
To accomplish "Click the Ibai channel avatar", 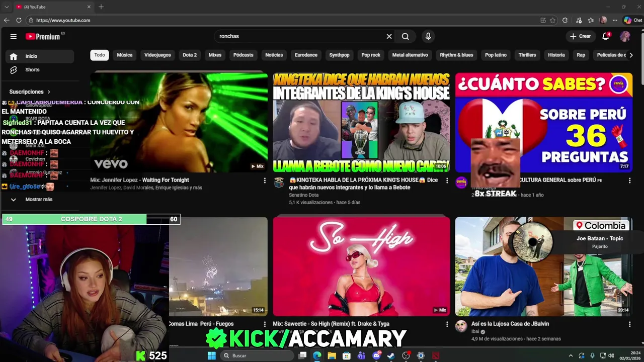I will pos(461,326).
